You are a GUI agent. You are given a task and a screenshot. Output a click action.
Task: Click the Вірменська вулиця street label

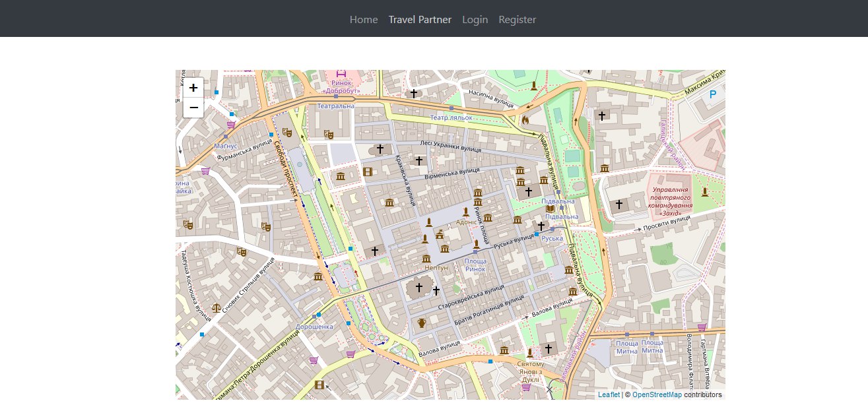(x=452, y=174)
